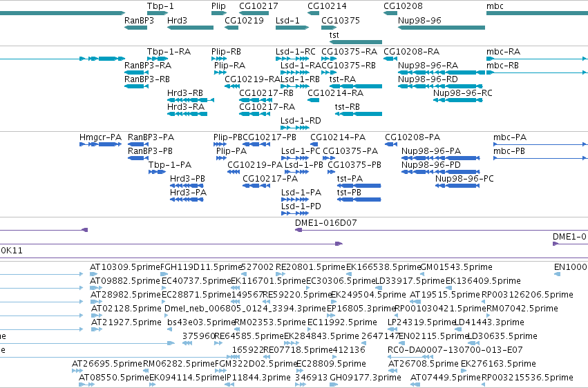This screenshot has height=388, width=588.
Task: Select the Hrd3 gene bar glyph
Action: 190,28
